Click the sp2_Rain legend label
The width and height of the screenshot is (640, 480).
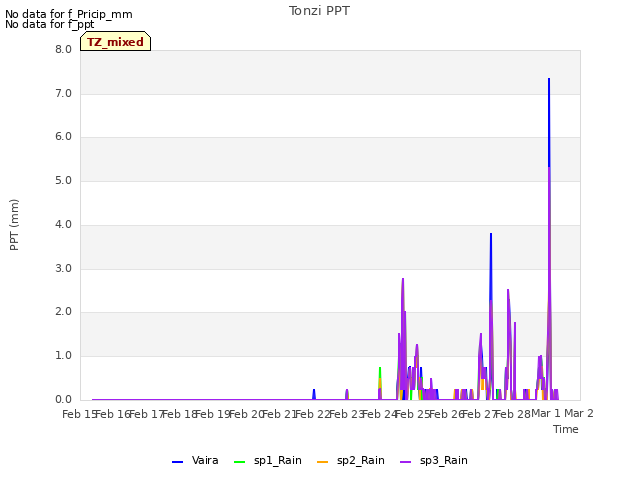360,460
